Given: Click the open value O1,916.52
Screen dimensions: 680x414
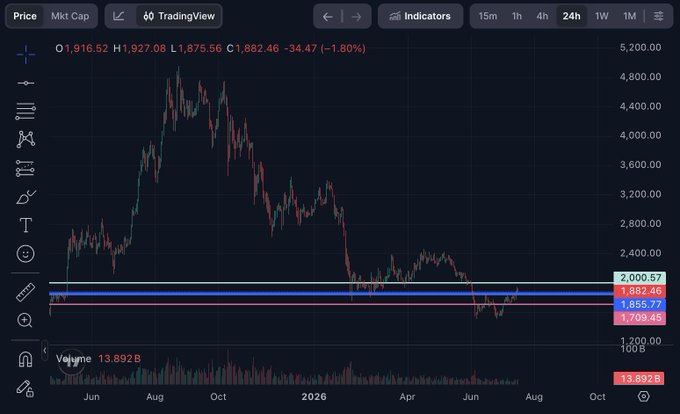Looking at the screenshot, I should point(82,48).
